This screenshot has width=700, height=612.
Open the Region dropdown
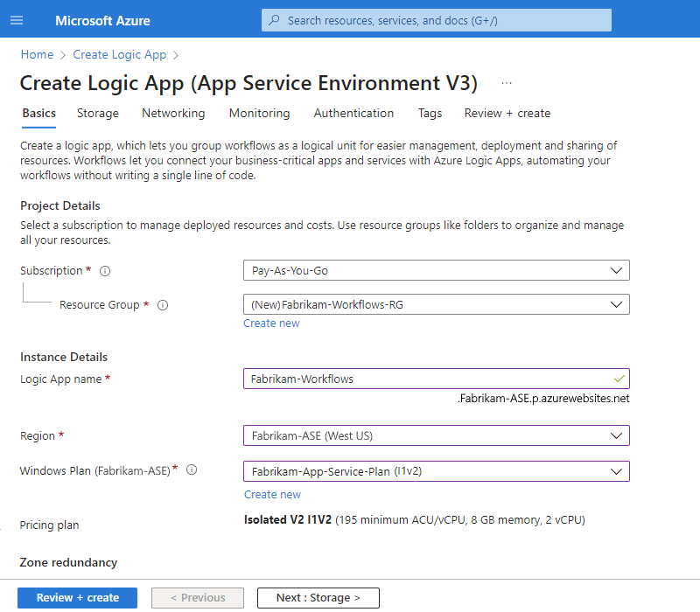[436, 435]
